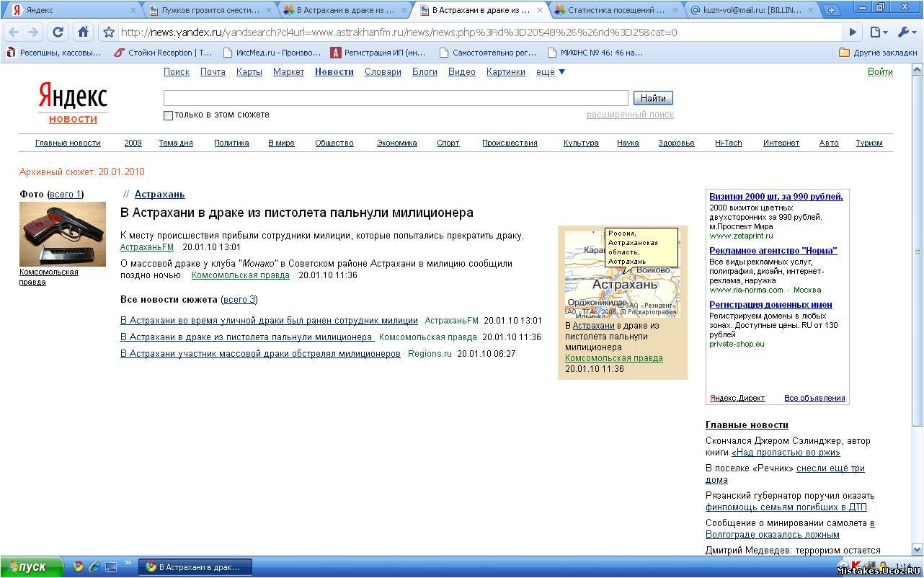This screenshot has height=578, width=924.
Task: Click 'всего 3' all news link
Action: pos(239,299)
